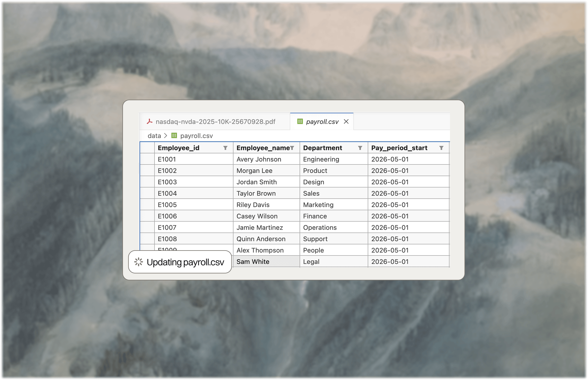The image size is (588, 380).
Task: Click the Engineering department cell
Action: (x=334, y=159)
